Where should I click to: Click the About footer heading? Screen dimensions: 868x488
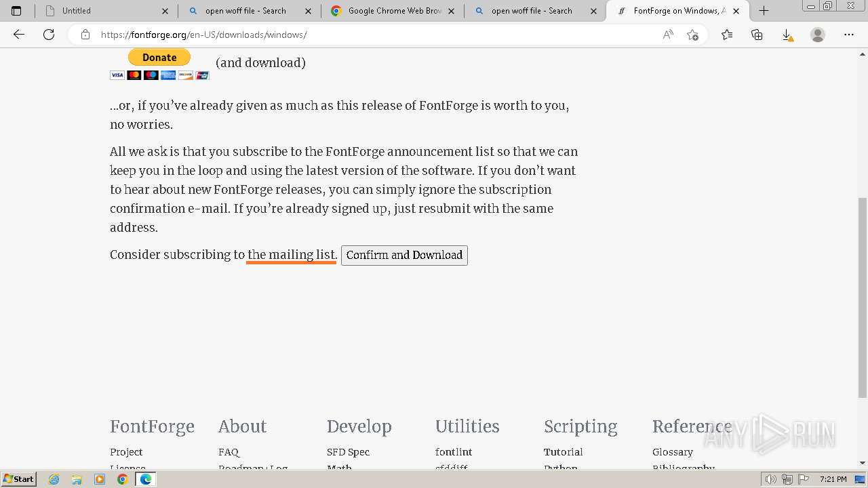(242, 426)
